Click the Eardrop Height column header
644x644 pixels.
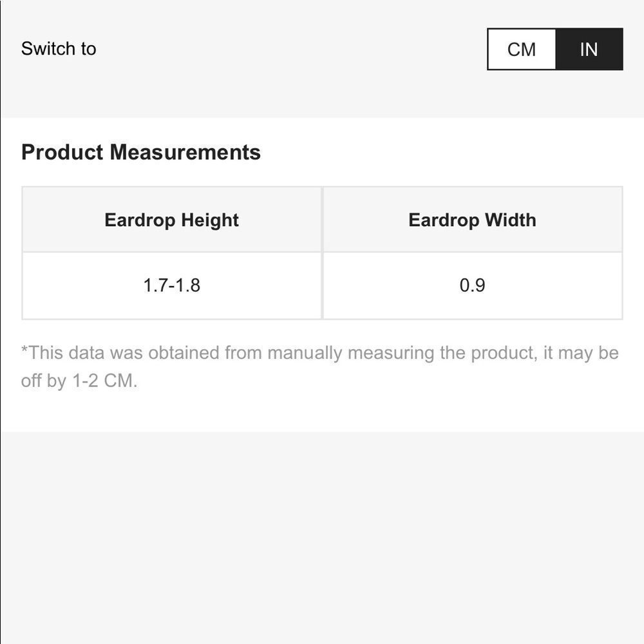172,220
